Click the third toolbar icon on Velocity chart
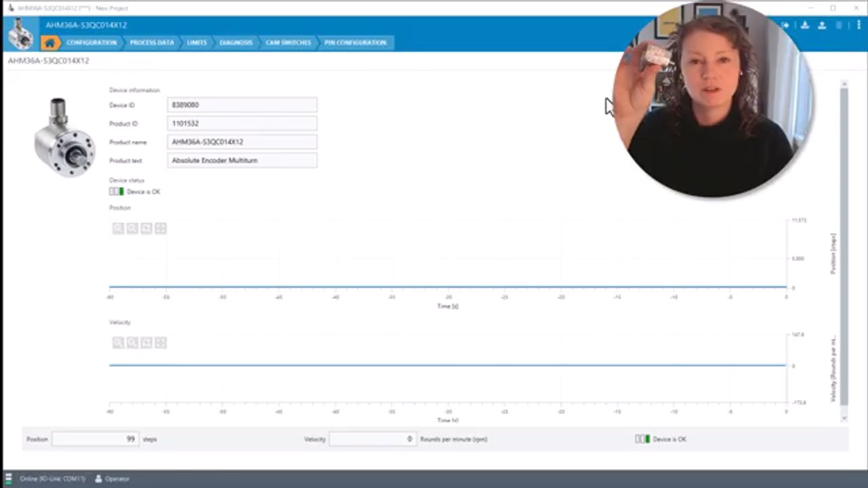This screenshot has height=488, width=868. (146, 343)
